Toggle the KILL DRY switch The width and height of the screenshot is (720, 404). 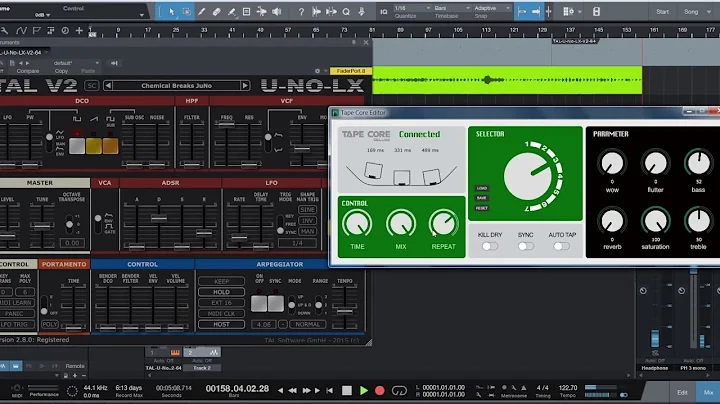489,247
